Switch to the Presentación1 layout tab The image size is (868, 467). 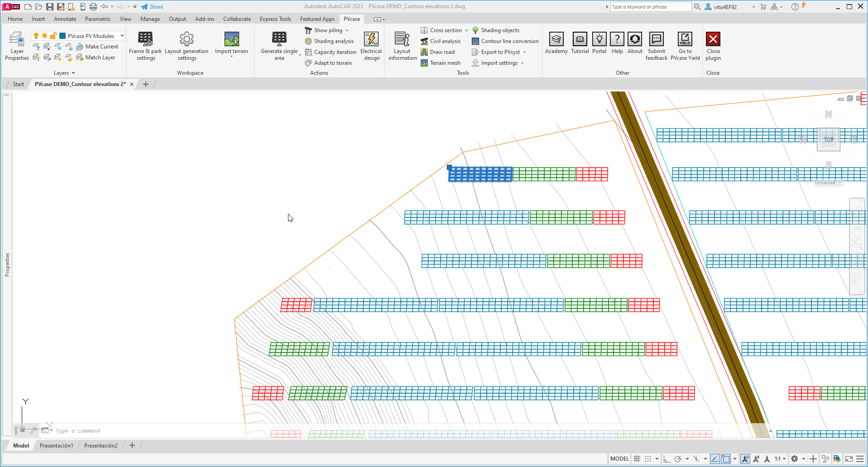click(56, 446)
